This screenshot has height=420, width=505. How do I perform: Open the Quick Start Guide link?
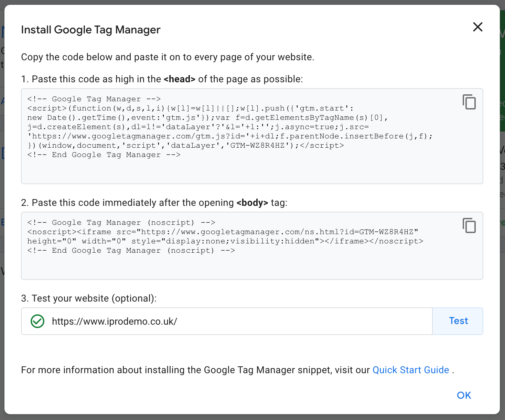[x=411, y=370]
